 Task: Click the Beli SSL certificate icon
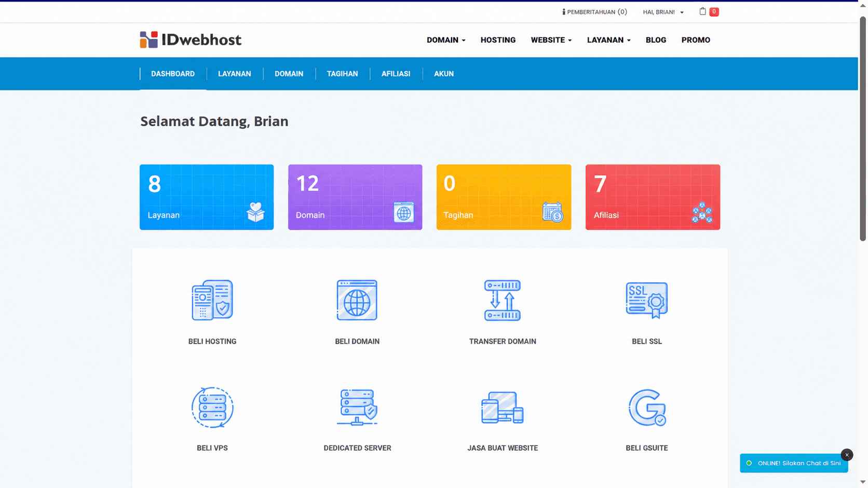click(x=647, y=300)
